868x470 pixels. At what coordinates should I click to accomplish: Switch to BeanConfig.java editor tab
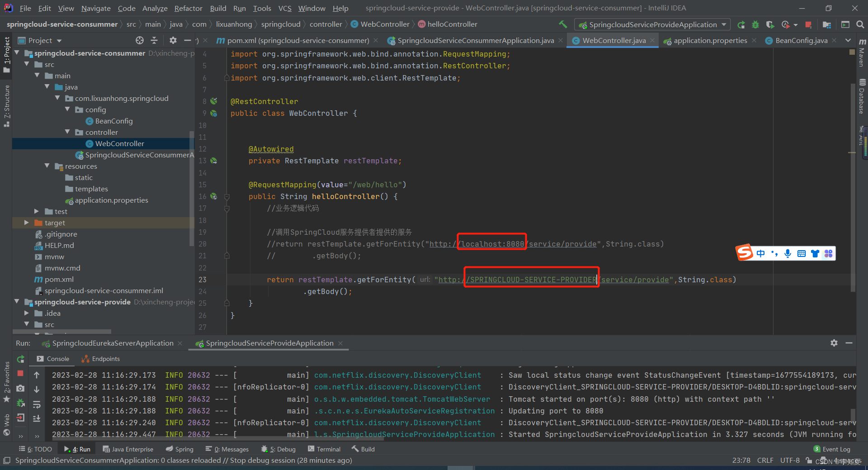coord(801,40)
